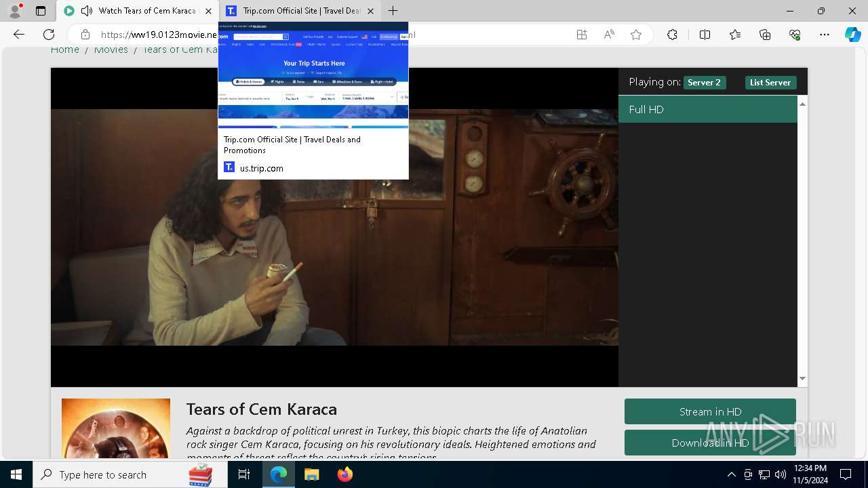Open the tab actions menu icon

pyautogui.click(x=41, y=11)
